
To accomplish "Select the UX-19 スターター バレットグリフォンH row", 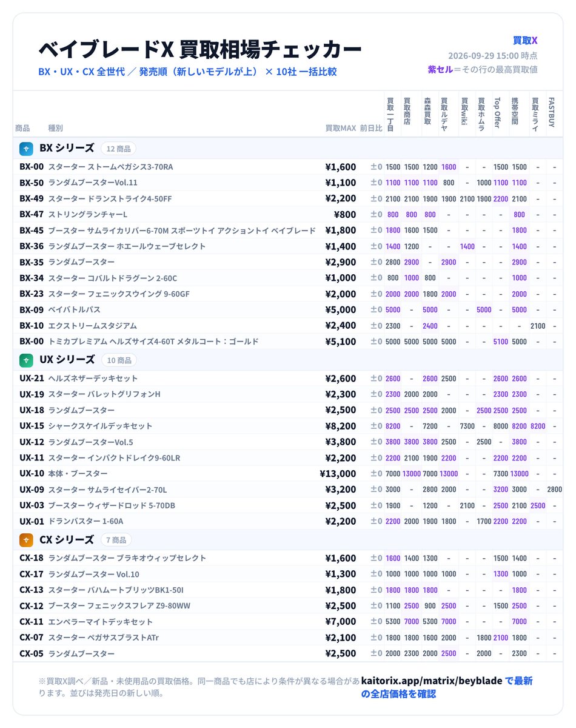I will point(288,394).
